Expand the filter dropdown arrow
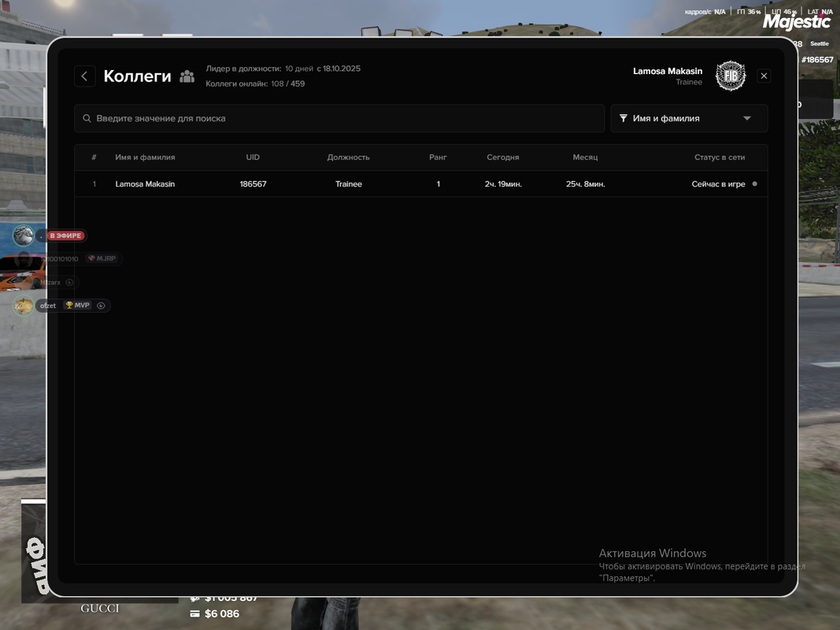Screen dimensions: 840x630 (x=747, y=118)
